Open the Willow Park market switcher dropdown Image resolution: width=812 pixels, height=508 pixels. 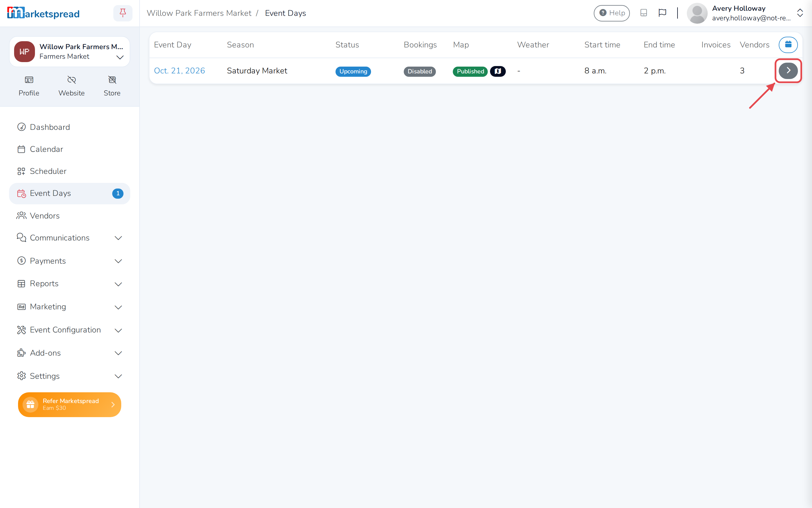[x=69, y=52]
